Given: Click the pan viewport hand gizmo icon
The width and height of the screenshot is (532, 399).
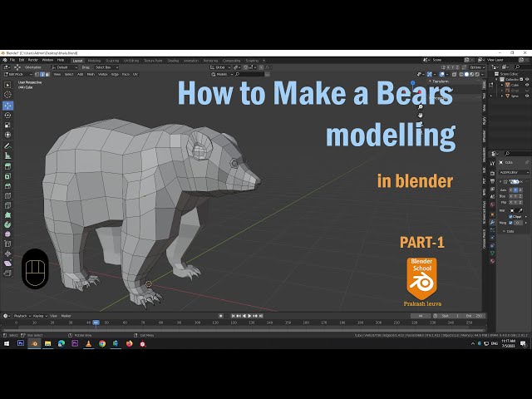Looking at the screenshot, I should coord(421,116).
